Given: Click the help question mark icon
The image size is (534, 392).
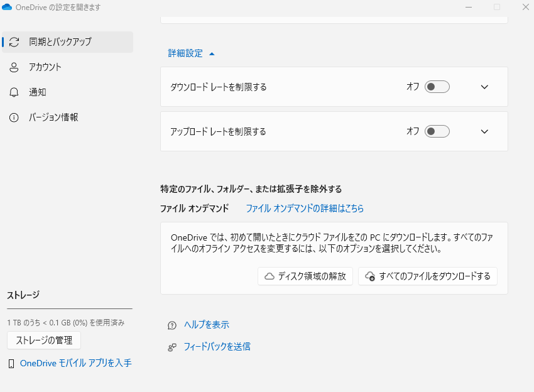Looking at the screenshot, I should (x=172, y=325).
